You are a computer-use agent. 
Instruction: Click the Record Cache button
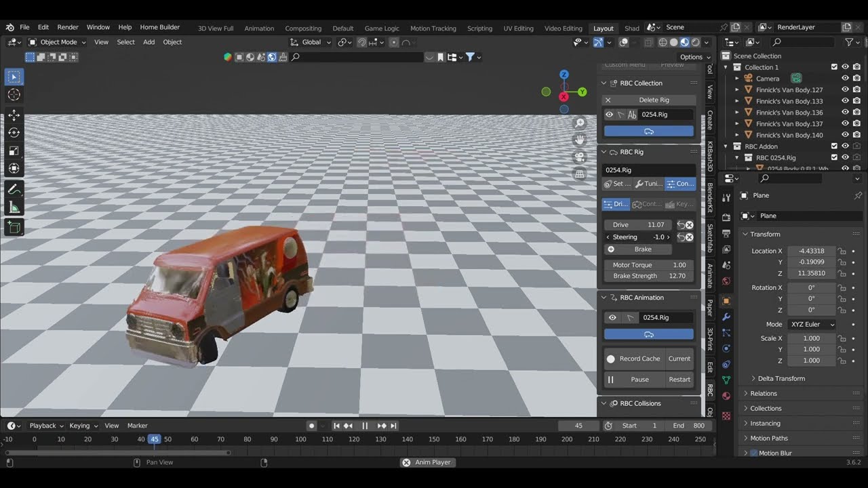[x=633, y=359]
